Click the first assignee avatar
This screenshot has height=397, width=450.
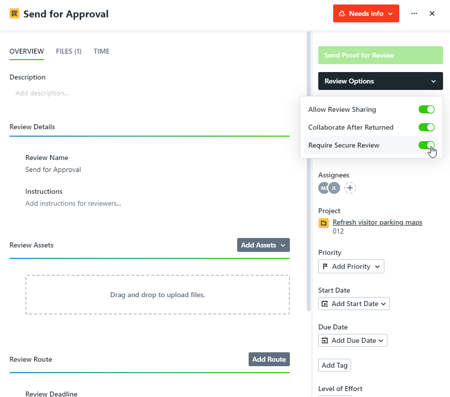pyautogui.click(x=323, y=188)
